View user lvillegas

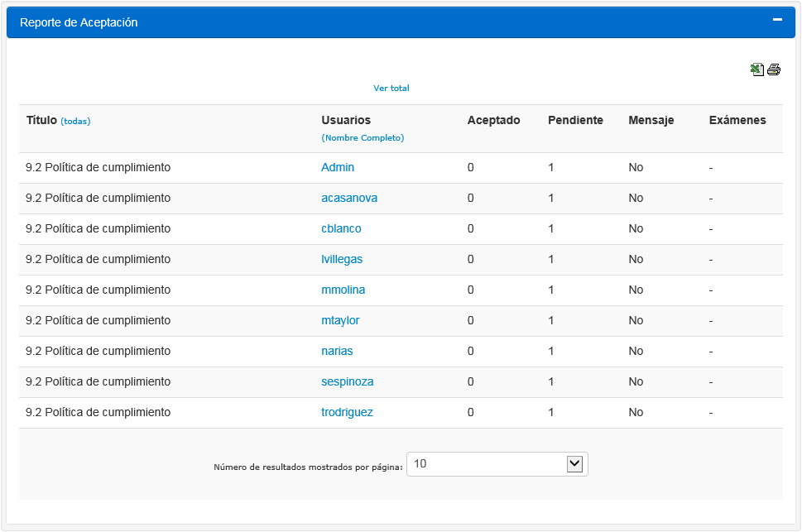342,260
